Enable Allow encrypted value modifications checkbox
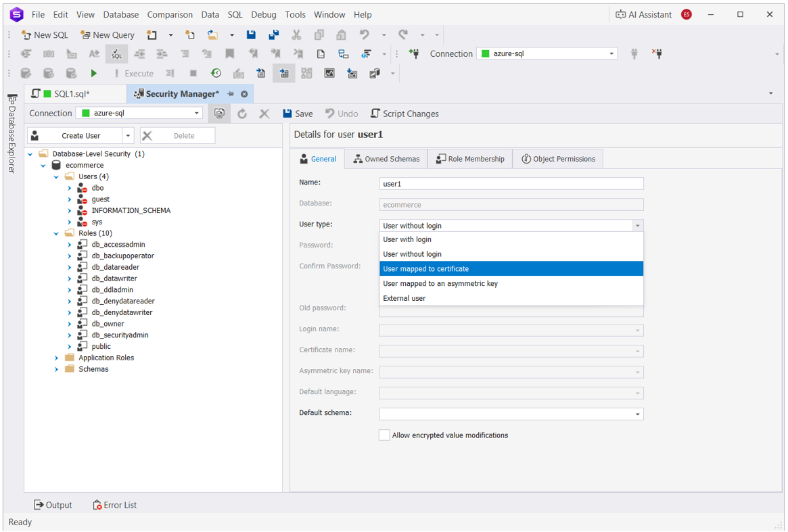The height and width of the screenshot is (532, 788). point(384,435)
